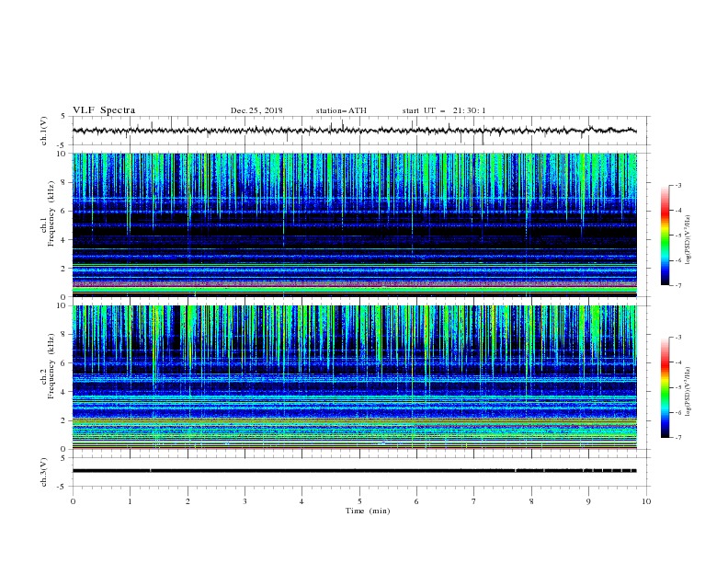728x563 pixels.
Task: Click the ch.1 spectrogram color scale bar
Action: point(665,235)
